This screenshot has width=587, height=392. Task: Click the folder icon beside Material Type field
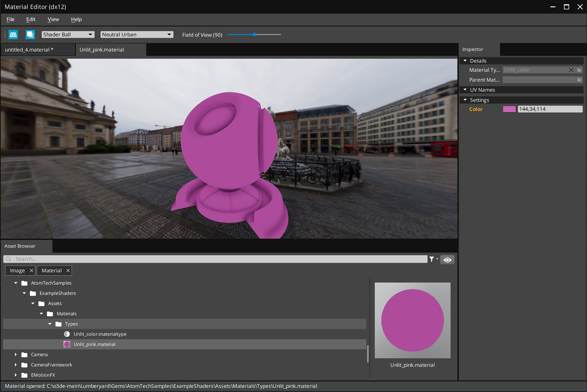[x=579, y=70]
